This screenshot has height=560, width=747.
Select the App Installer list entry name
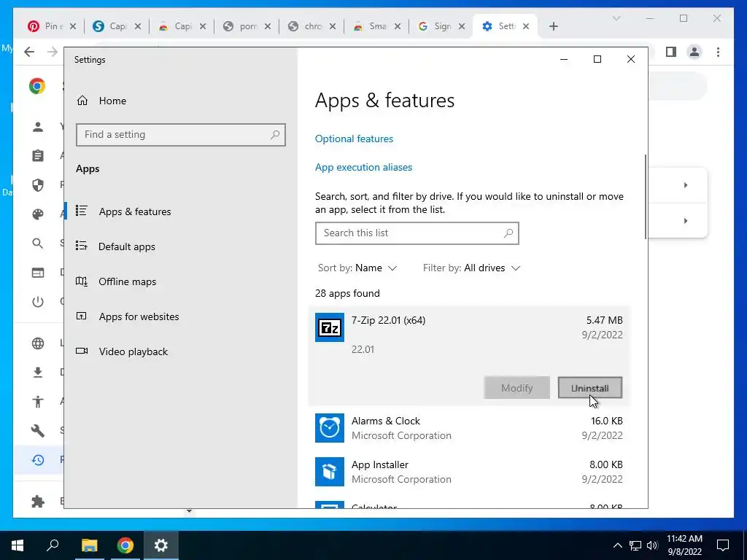(379, 464)
